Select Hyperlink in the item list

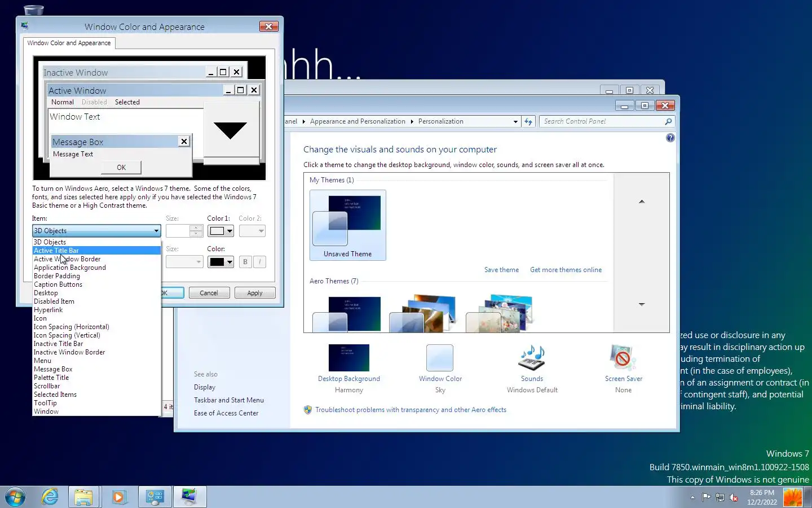coord(96,310)
